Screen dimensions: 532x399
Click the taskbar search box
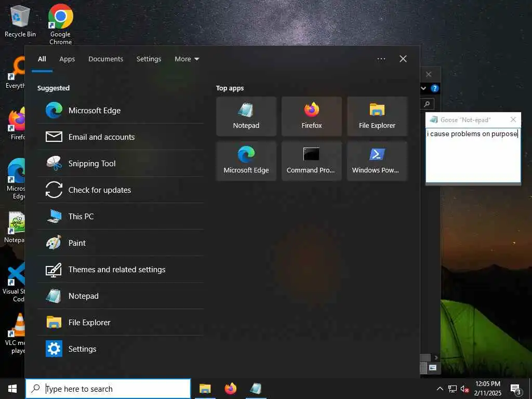click(108, 389)
